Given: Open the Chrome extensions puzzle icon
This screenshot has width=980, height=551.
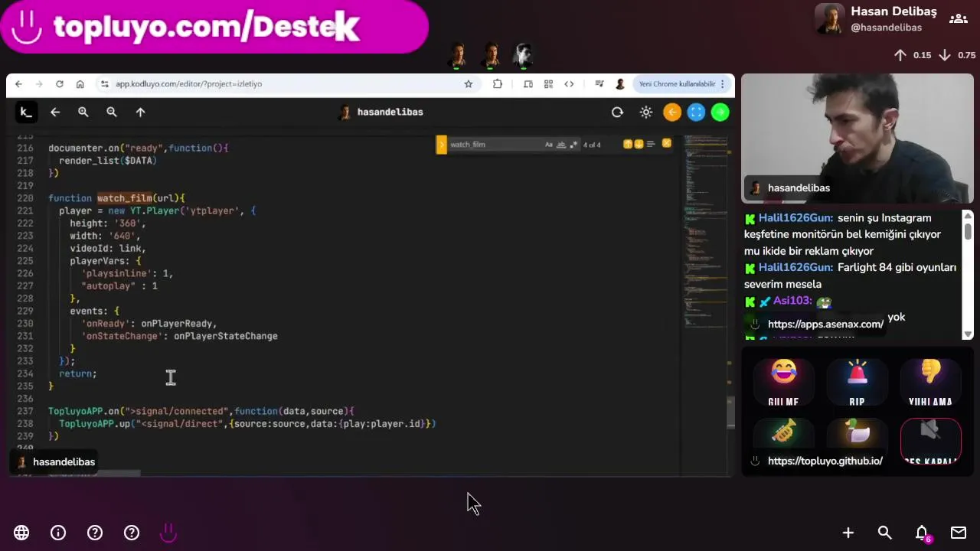Looking at the screenshot, I should (x=498, y=84).
